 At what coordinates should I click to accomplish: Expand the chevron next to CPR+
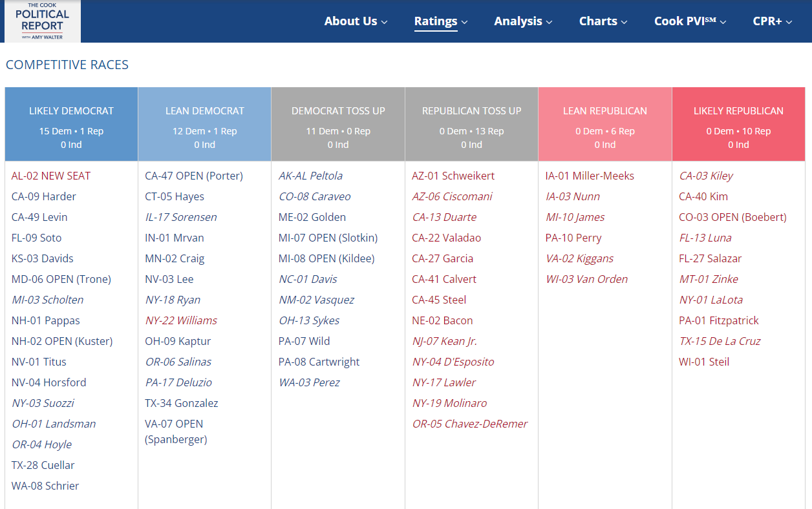tap(789, 22)
